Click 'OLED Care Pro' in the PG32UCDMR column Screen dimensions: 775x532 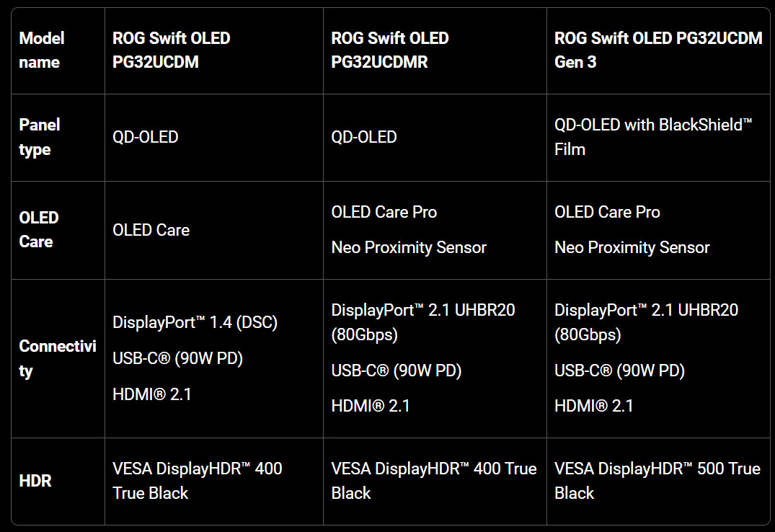384,212
